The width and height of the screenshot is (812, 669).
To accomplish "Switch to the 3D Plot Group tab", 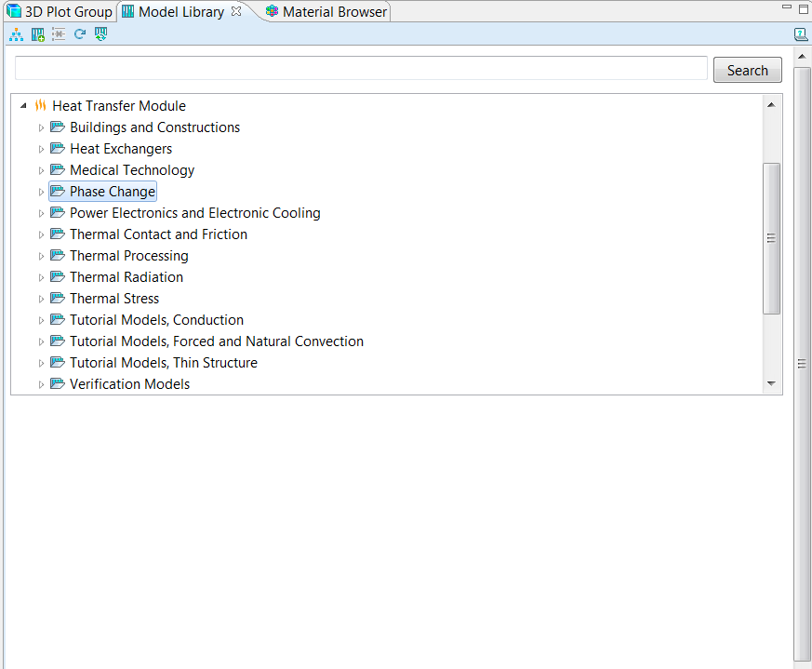I will pos(60,12).
